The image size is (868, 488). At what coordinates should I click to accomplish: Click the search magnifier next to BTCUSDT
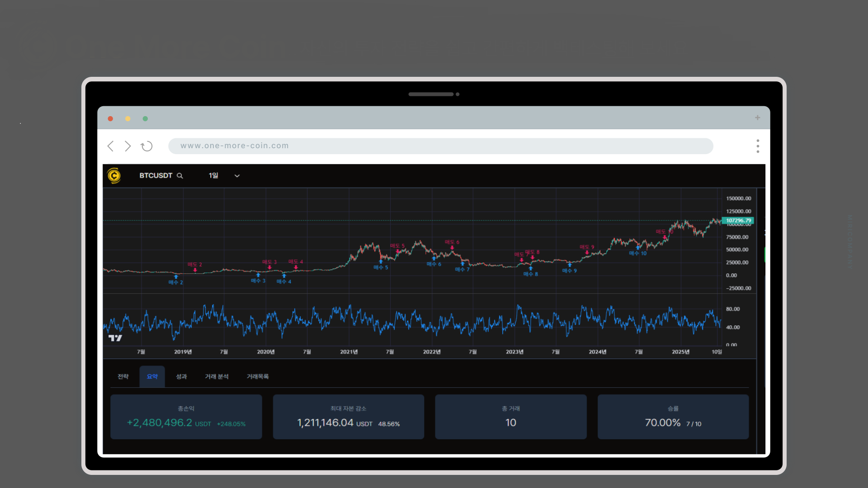179,176
